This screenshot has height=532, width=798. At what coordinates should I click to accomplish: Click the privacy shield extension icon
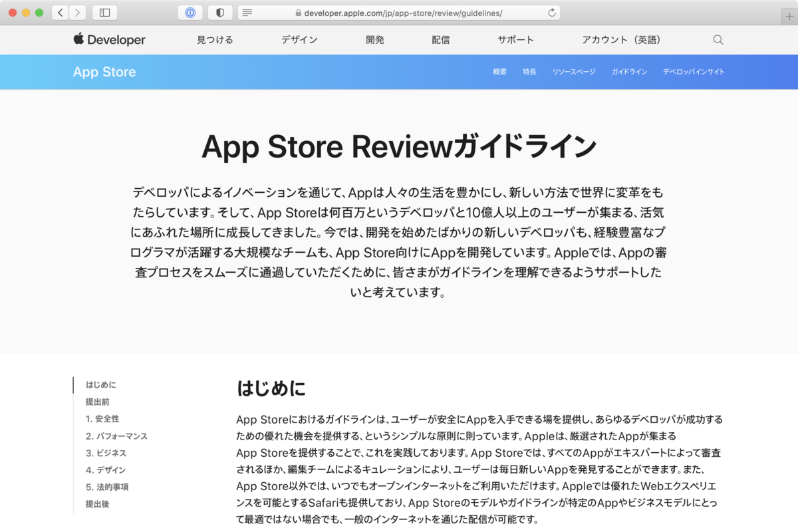click(x=220, y=13)
